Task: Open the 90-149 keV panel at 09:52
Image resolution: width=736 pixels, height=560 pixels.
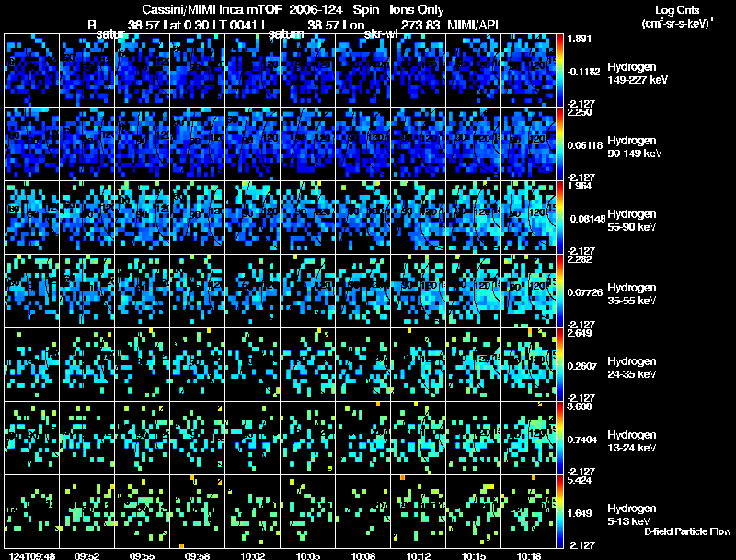Action: [86, 144]
